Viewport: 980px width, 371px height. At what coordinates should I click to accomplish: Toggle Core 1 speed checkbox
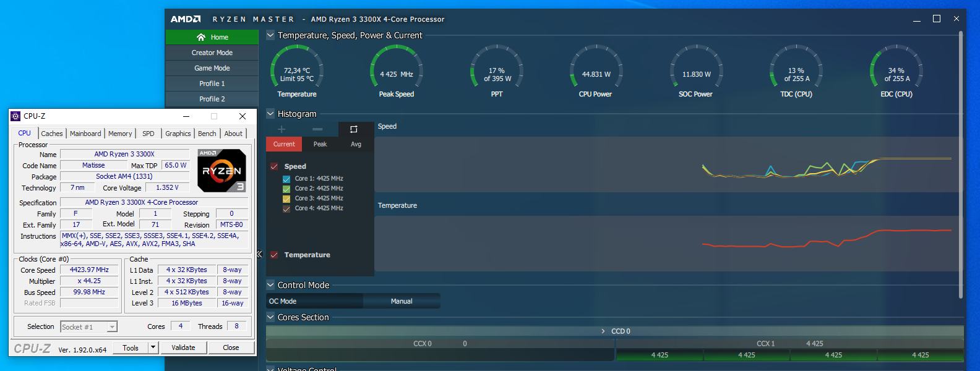(286, 179)
